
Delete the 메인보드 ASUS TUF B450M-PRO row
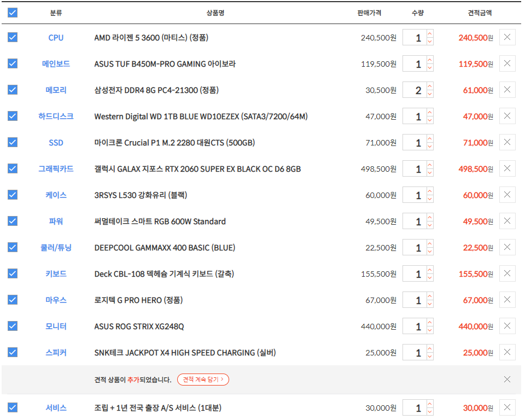tap(507, 63)
